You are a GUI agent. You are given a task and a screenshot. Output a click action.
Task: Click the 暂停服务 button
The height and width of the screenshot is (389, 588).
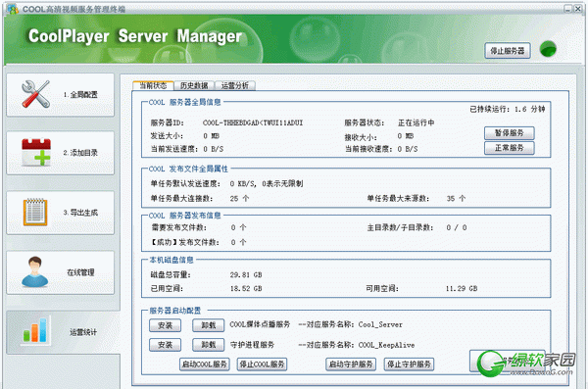(x=510, y=133)
